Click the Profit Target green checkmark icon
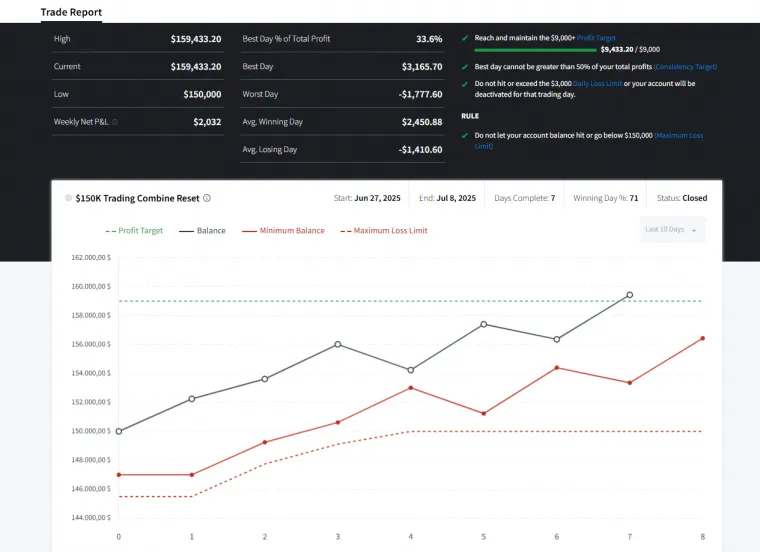Screen dimensions: 760x552 pos(464,38)
